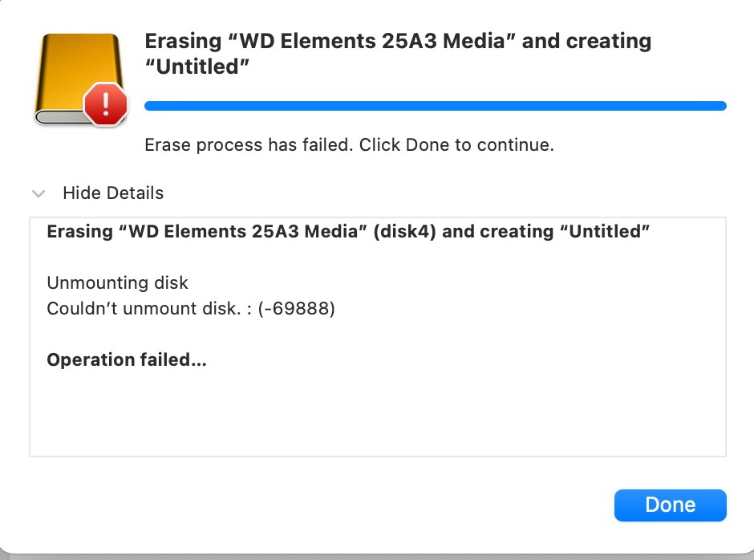The image size is (754, 560).
Task: Click "Click Done to continue" instruction text
Action: (x=456, y=145)
